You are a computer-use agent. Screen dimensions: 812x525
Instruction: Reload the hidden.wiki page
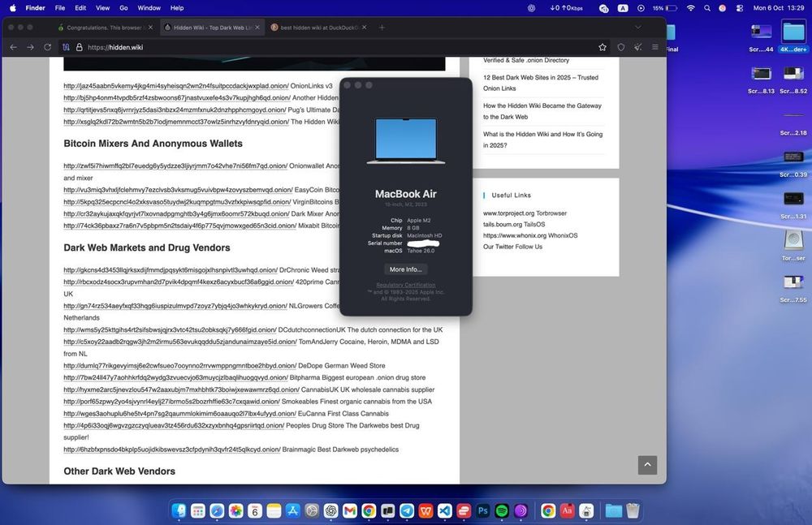48,47
